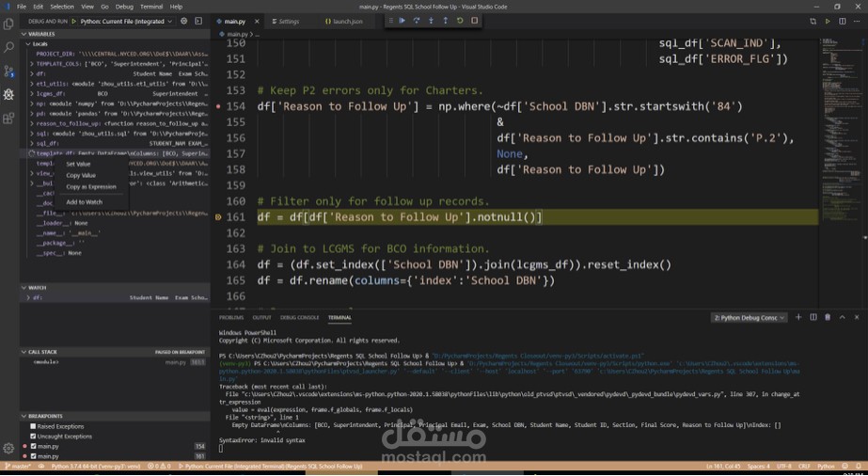Expand the TEMPLATE_COLS variable
Screen dimensions: 868x476
[32, 64]
